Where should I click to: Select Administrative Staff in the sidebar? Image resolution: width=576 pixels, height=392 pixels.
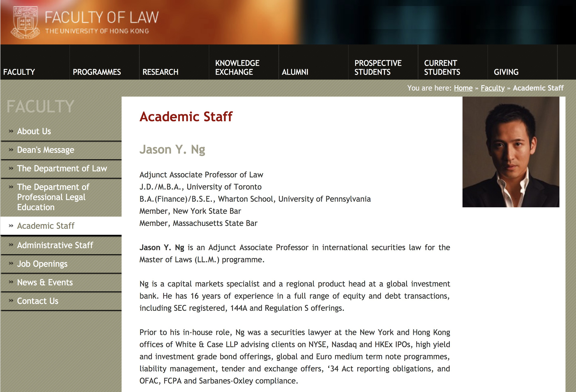pyautogui.click(x=55, y=245)
